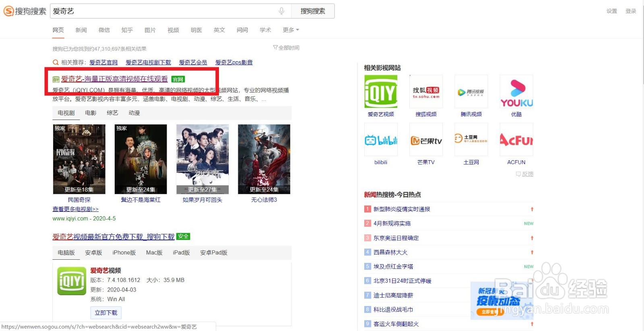This screenshot has height=331, width=644.
Task: Open the Sohu video site icon
Action: pyautogui.click(x=426, y=91)
